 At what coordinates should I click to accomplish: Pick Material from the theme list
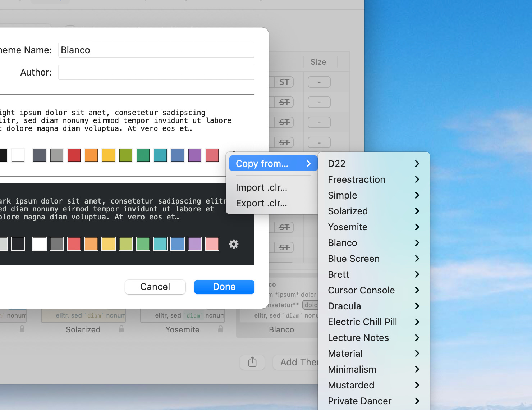point(374,354)
